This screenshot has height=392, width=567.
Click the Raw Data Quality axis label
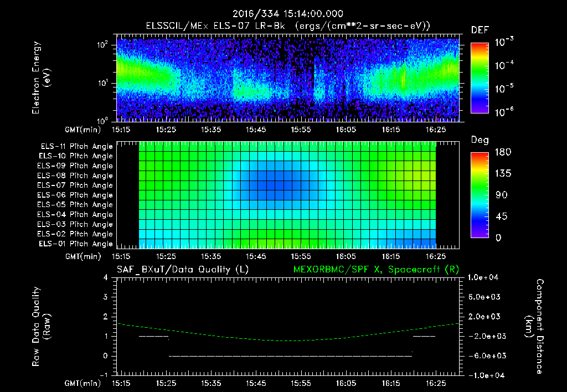point(41,327)
